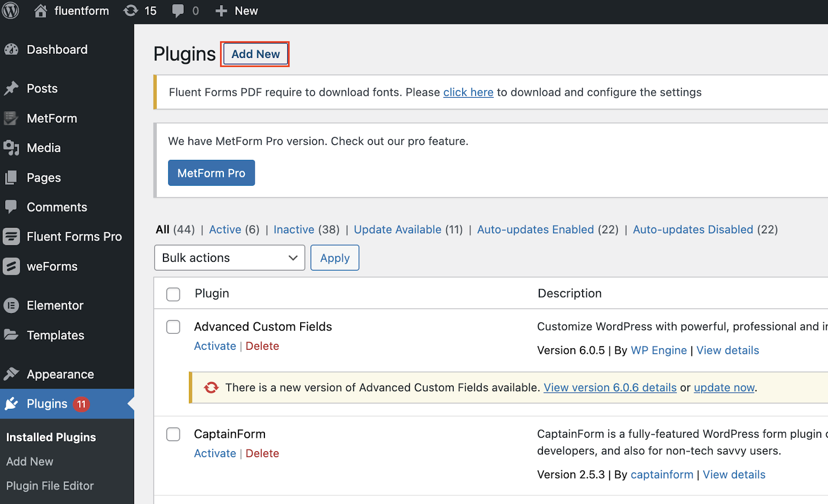Open the New content menu in admin bar
Screen dimensions: 828x504
(x=237, y=11)
